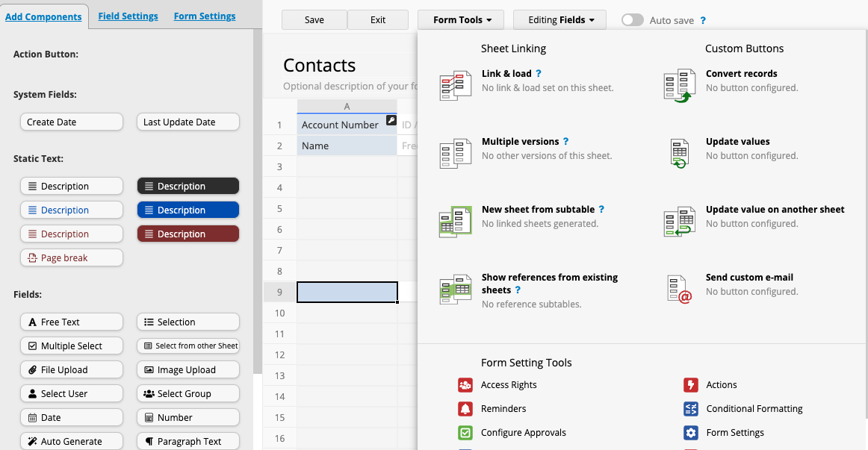Switch to the Field Settings tab
The image size is (868, 450).
coord(128,15)
